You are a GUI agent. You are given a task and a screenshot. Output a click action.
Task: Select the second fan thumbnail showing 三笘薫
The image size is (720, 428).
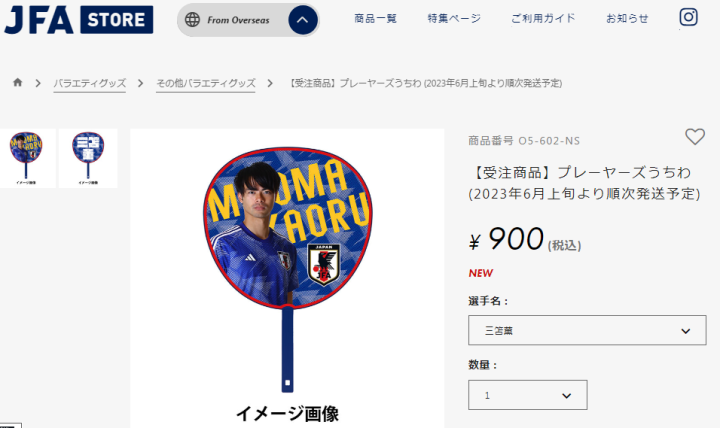(88, 158)
